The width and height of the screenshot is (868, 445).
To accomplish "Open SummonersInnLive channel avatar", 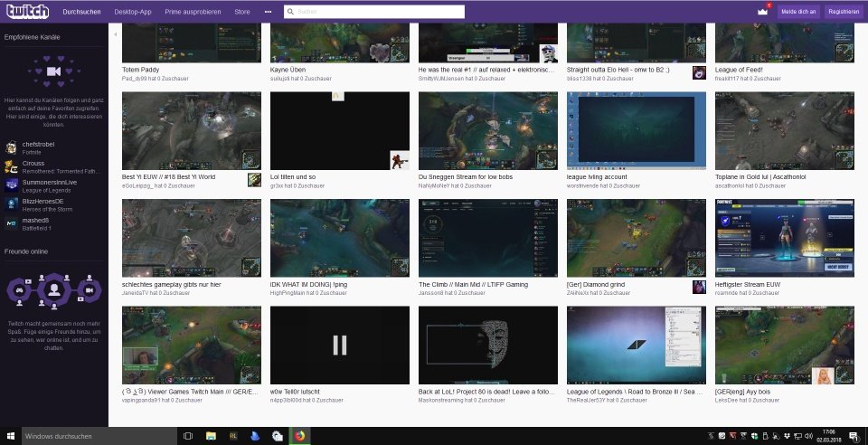I will pyautogui.click(x=11, y=185).
